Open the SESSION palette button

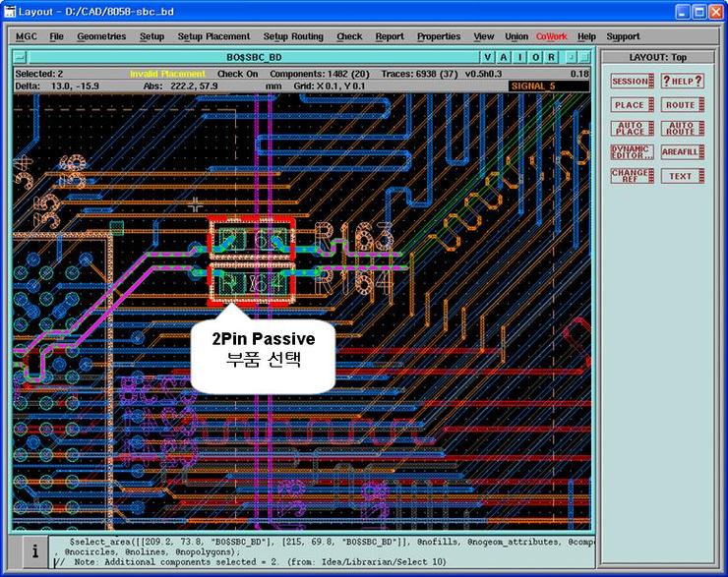pos(630,82)
